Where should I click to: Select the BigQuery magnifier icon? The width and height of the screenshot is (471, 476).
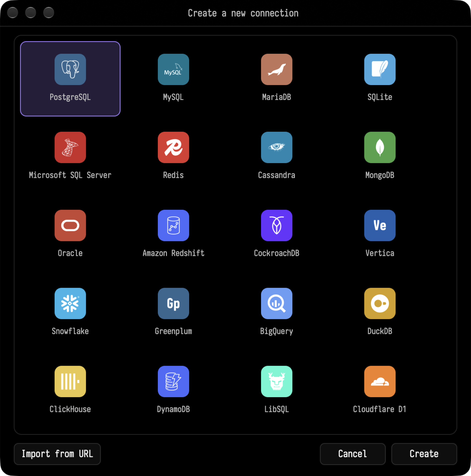click(277, 303)
